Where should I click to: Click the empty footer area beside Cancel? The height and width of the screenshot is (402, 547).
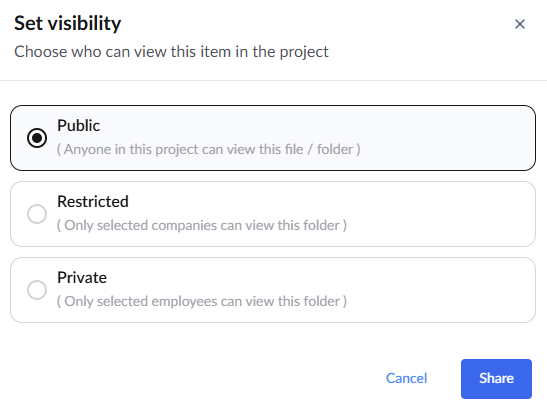tap(192, 379)
